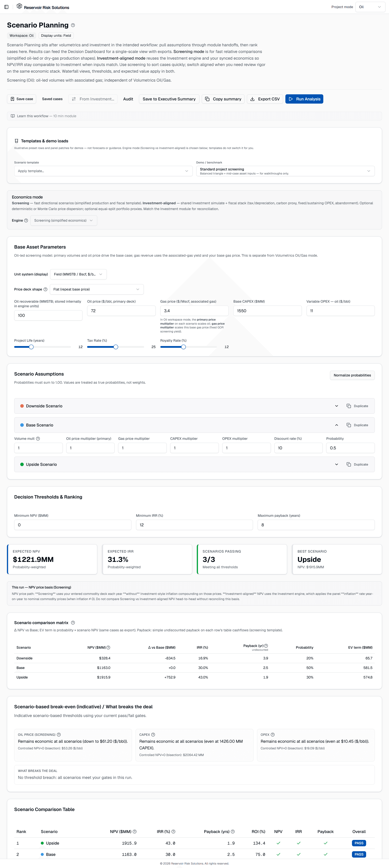The width and height of the screenshot is (389, 868).
Task: Click the help icon next to Engine
Action: click(x=26, y=220)
